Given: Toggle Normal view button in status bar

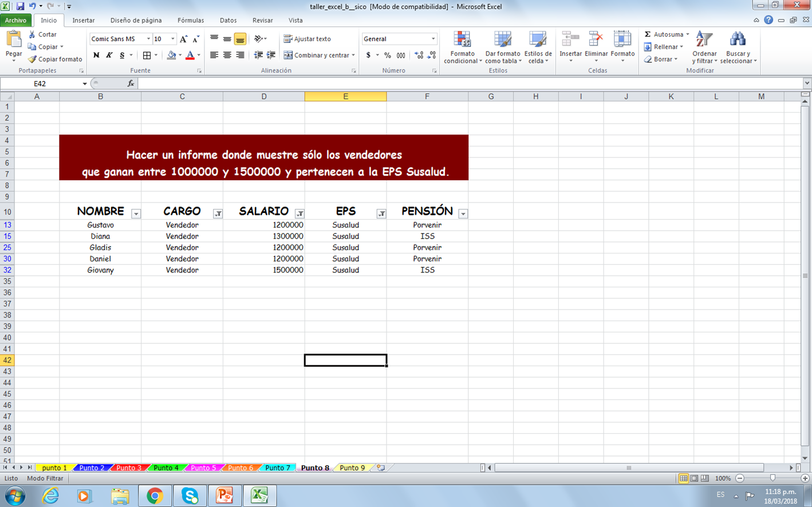Looking at the screenshot, I should pyautogui.click(x=683, y=478).
